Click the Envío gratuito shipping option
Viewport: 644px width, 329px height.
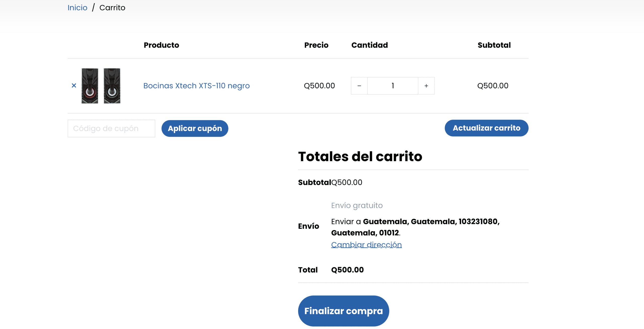tap(357, 205)
